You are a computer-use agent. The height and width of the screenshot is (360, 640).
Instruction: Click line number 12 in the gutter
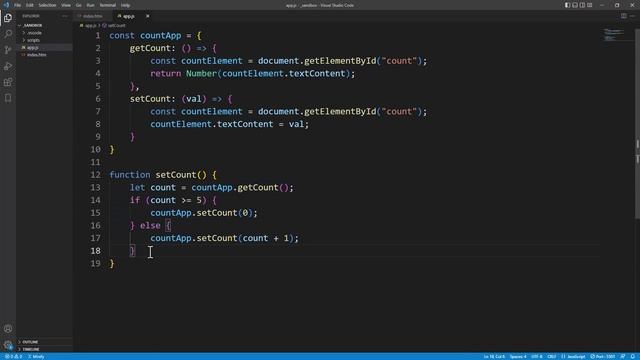[96, 175]
